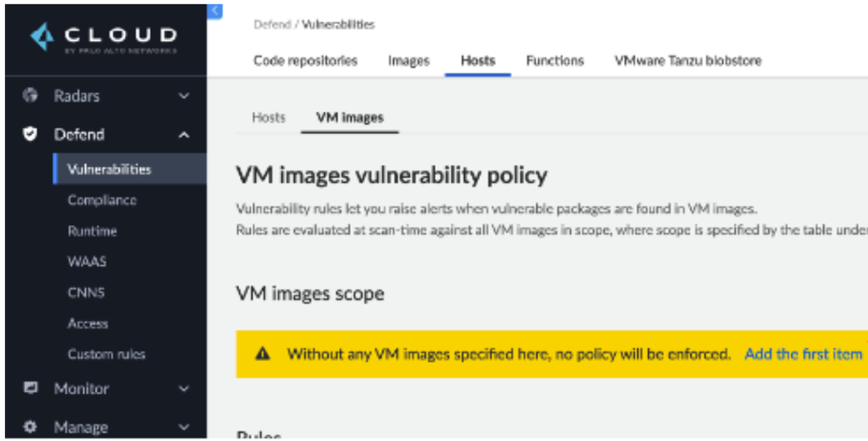Viewport: 868px width, 441px height.
Task: Expand the Monitor section chevron
Action: [x=183, y=389]
